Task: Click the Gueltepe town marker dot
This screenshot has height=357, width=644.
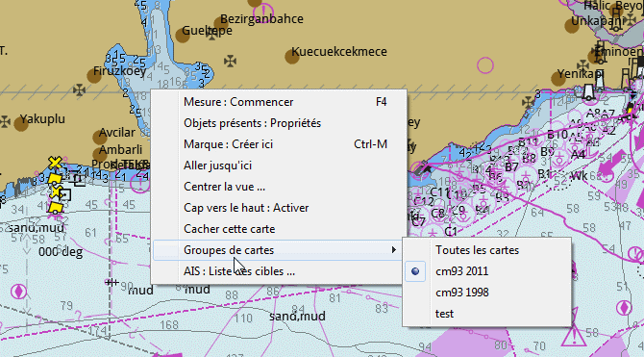Action: pyautogui.click(x=183, y=36)
